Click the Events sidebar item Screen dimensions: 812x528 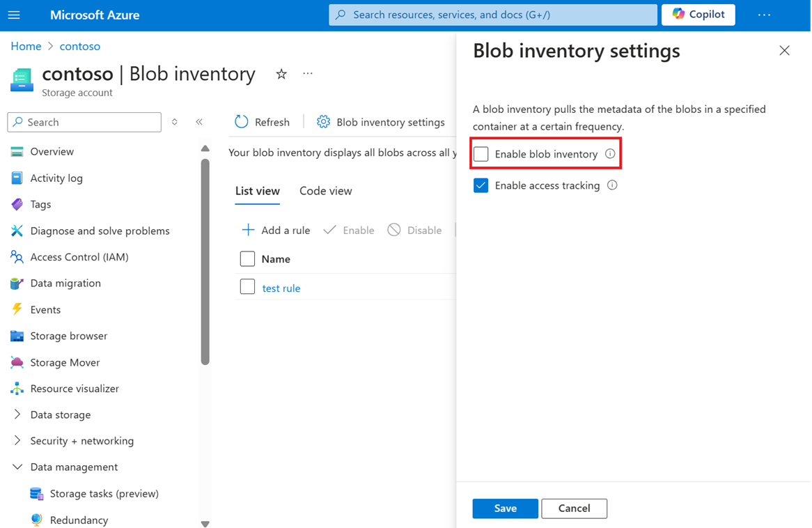pyautogui.click(x=45, y=309)
